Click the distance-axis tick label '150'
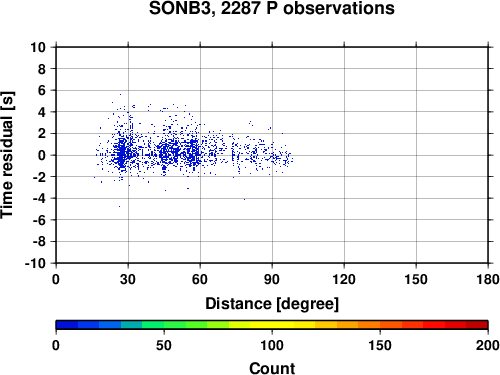The image size is (500, 375). pyautogui.click(x=416, y=279)
